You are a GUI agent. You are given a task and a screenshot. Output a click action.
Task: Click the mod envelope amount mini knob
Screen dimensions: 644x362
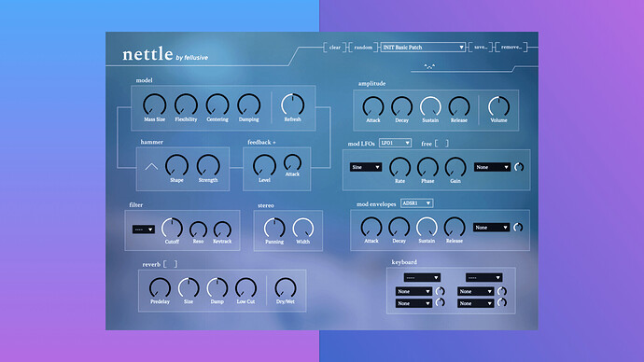tap(518, 228)
